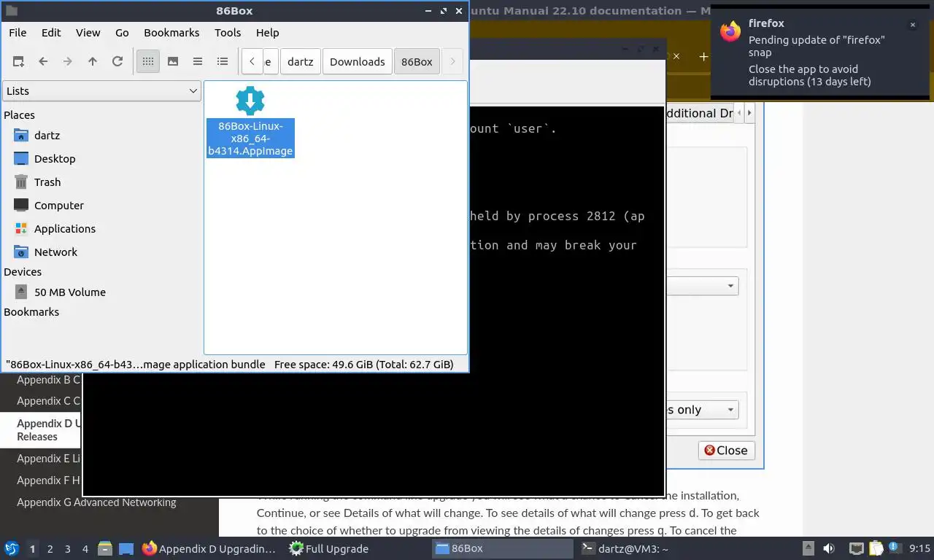Click the 86Box path bar button

pos(417,61)
